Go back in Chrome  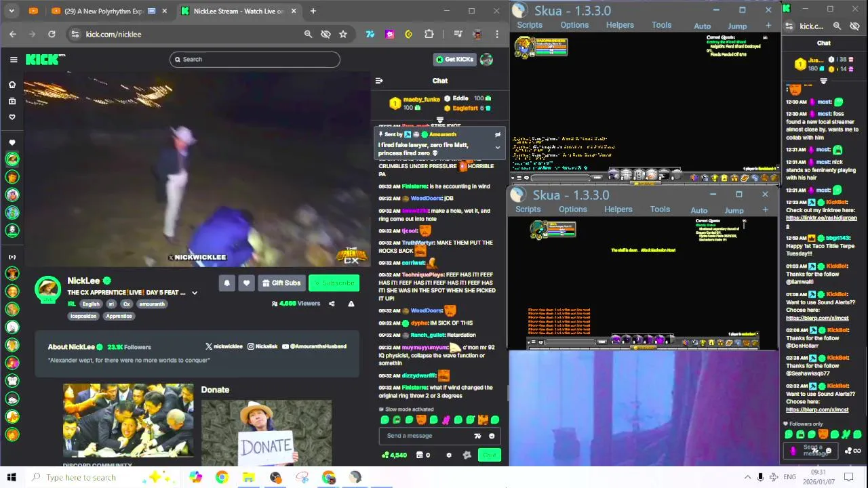pyautogui.click(x=13, y=34)
